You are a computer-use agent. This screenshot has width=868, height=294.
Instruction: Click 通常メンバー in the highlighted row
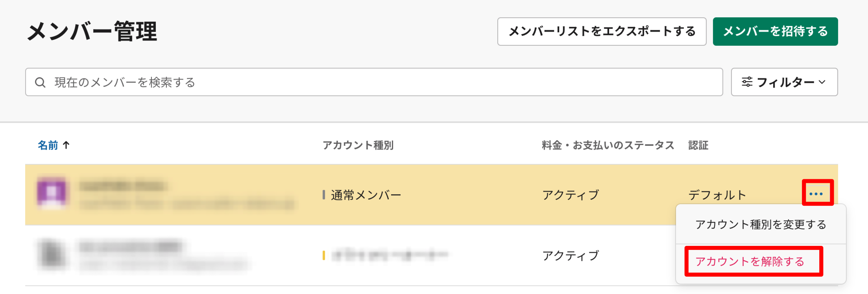point(366,195)
